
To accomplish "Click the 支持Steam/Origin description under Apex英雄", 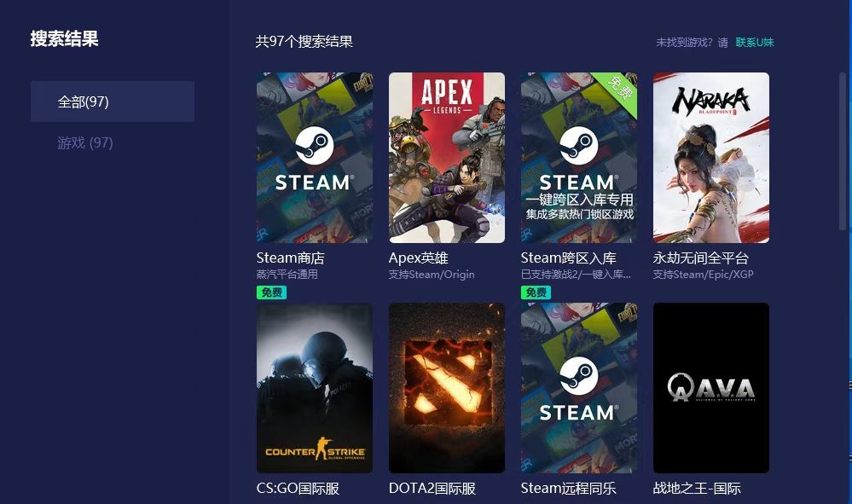I will coord(431,275).
